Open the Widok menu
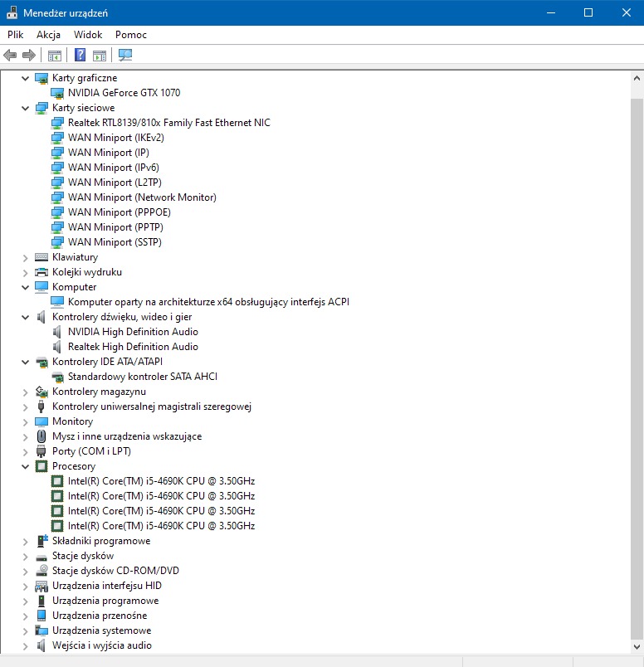 coord(88,35)
